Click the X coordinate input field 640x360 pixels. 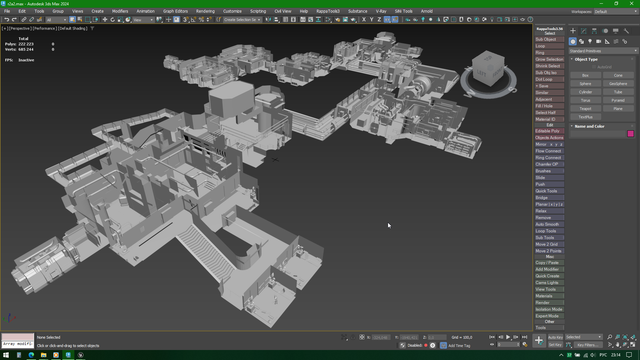(381, 337)
